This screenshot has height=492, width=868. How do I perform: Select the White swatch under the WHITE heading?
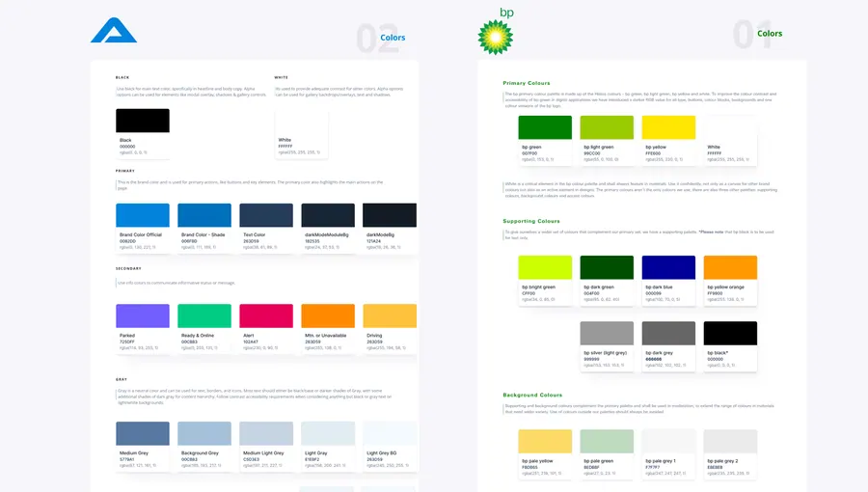point(301,121)
